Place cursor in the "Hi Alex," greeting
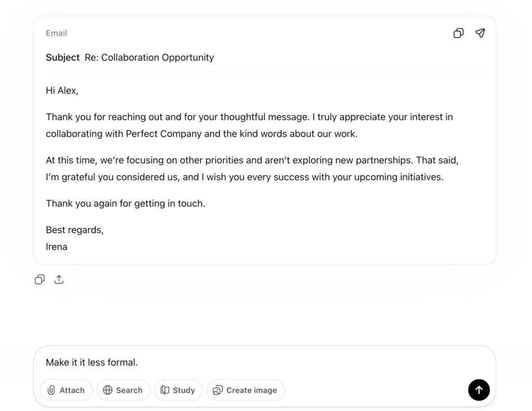 [x=62, y=91]
